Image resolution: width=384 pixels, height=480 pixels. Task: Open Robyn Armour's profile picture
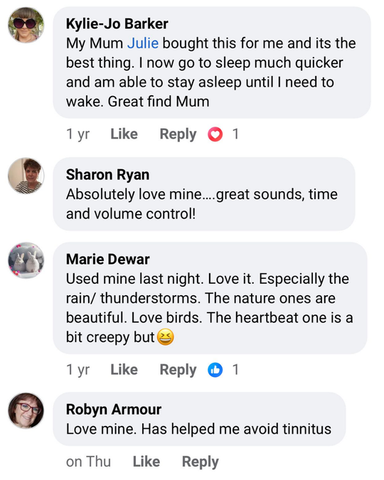point(26,410)
